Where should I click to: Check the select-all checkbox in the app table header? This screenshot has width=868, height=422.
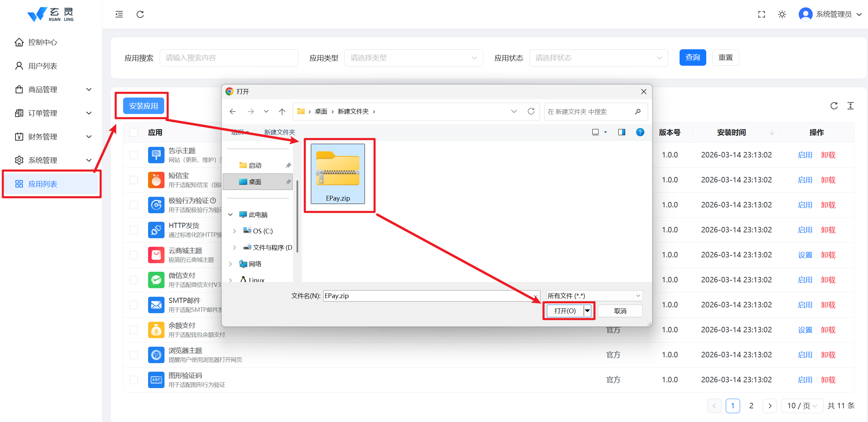134,132
